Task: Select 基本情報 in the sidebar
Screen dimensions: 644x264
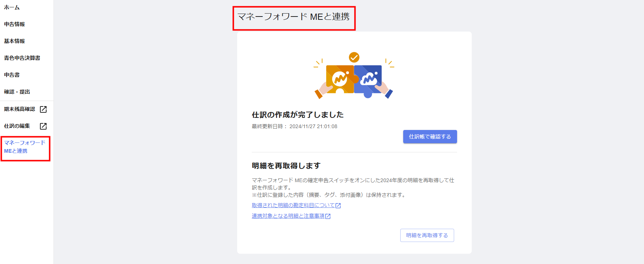Action: tap(14, 41)
